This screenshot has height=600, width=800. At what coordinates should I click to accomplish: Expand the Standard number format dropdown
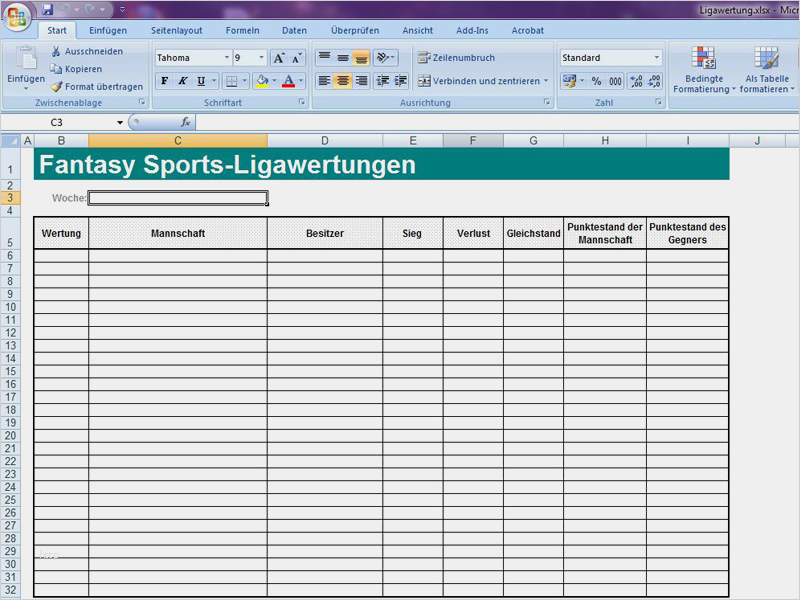point(656,58)
